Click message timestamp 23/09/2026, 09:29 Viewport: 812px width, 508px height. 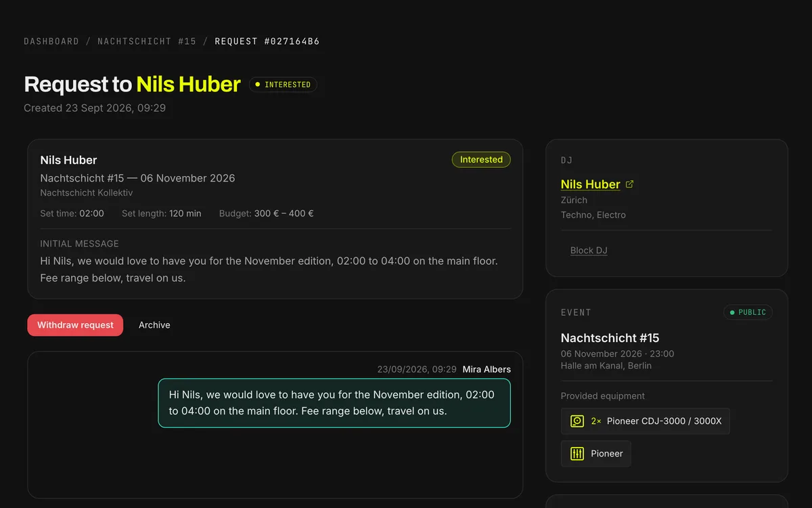coord(417,369)
